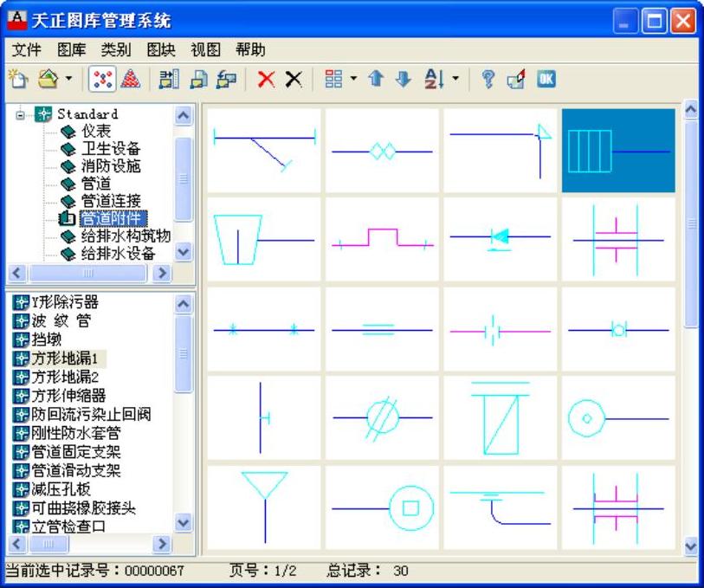Select the 波纹管 block entry
This screenshot has height=588, width=704.
[61, 321]
